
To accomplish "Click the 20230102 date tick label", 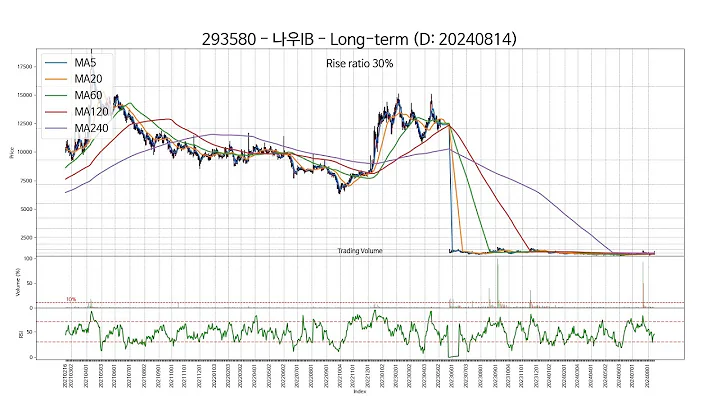I will pyautogui.click(x=382, y=376).
